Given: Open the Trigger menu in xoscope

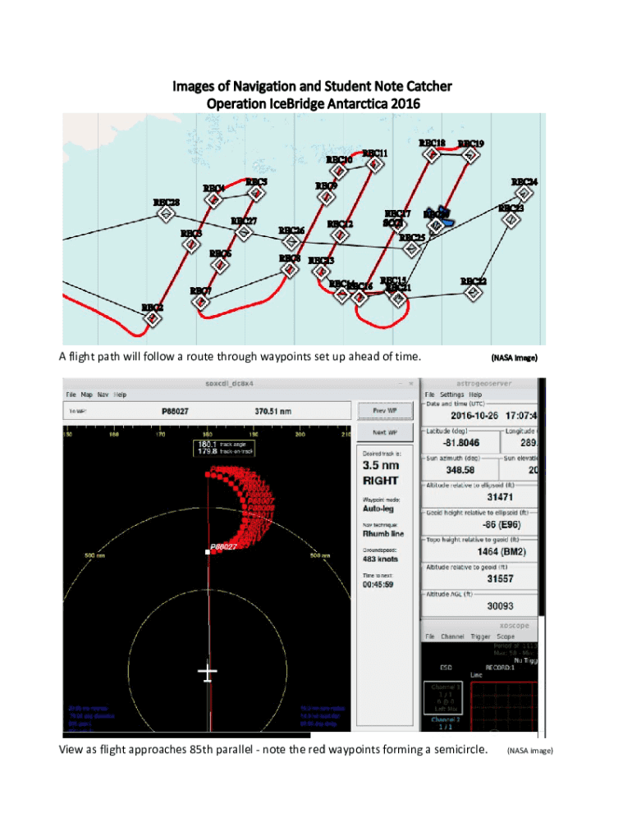Looking at the screenshot, I should click(483, 637).
